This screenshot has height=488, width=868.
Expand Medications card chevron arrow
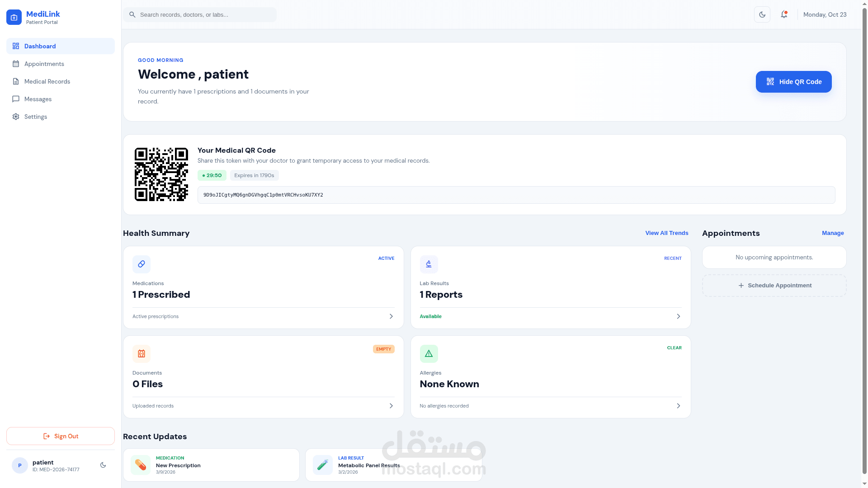coord(391,316)
